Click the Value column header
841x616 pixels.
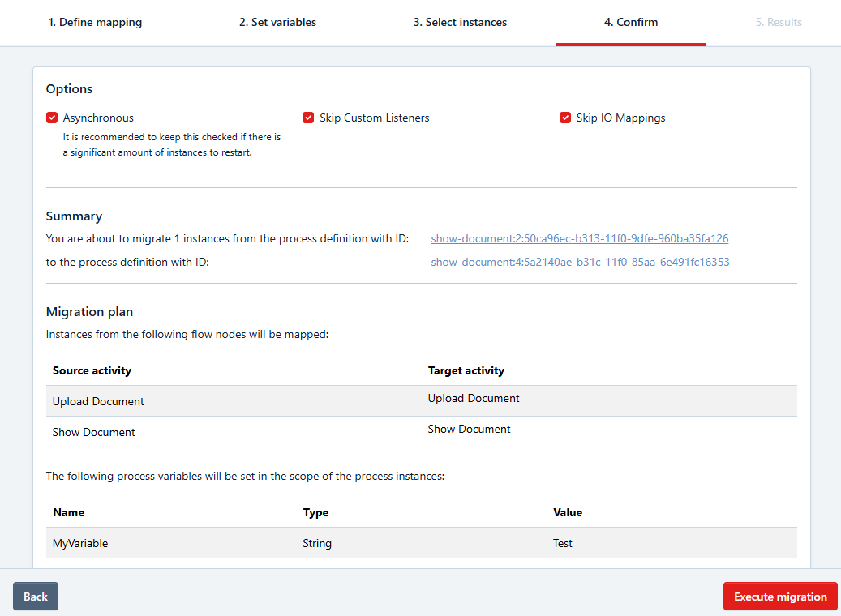click(x=567, y=512)
